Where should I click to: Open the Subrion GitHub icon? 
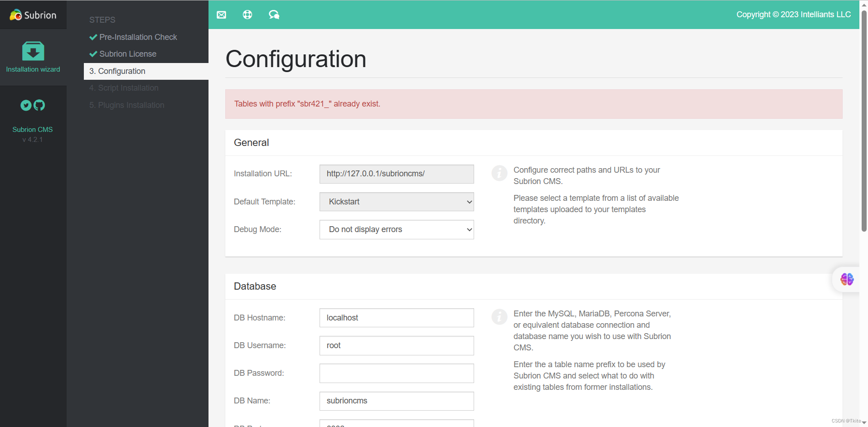point(39,105)
